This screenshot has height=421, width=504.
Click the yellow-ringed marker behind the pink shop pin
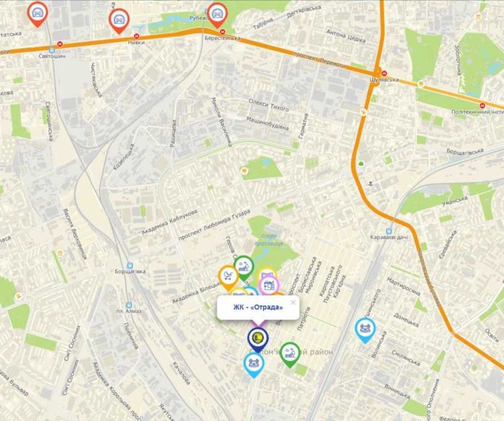tap(266, 273)
